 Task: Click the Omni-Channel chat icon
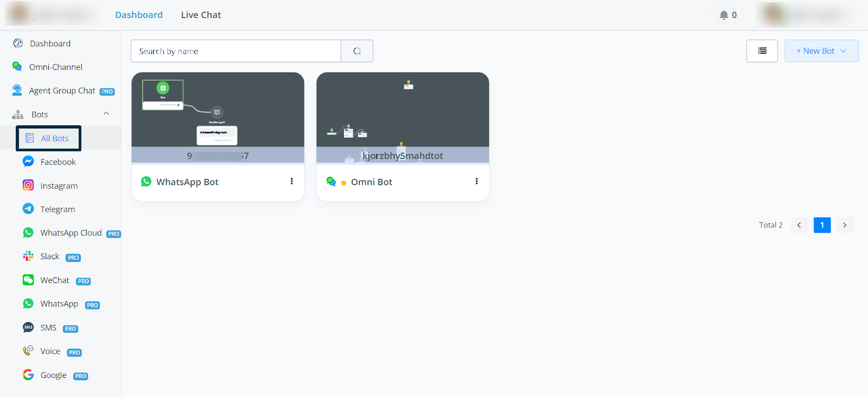tap(17, 67)
